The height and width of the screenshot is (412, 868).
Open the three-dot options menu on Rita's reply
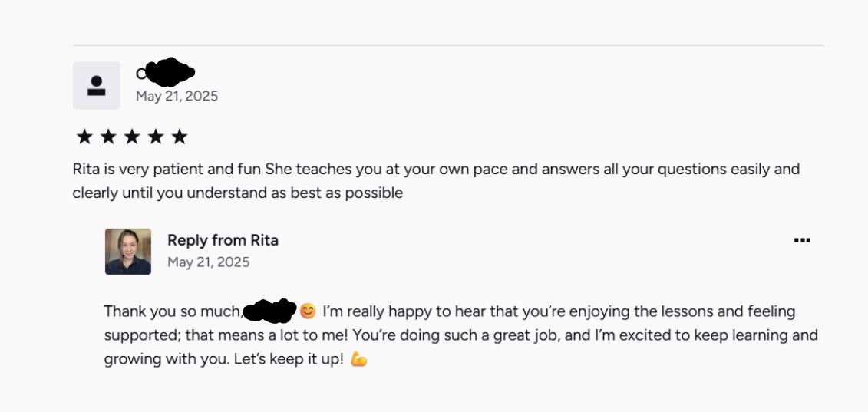tap(802, 240)
